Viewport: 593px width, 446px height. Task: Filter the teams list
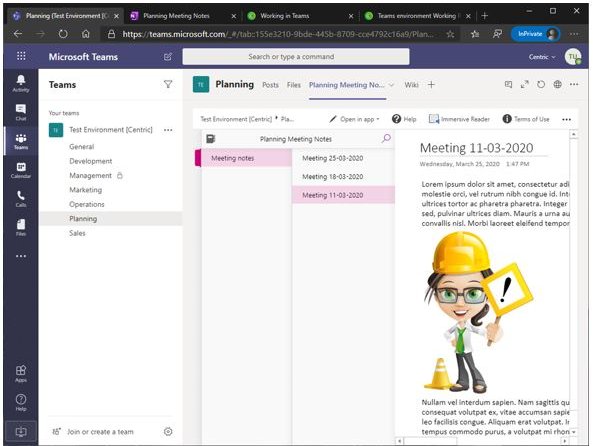tap(168, 84)
